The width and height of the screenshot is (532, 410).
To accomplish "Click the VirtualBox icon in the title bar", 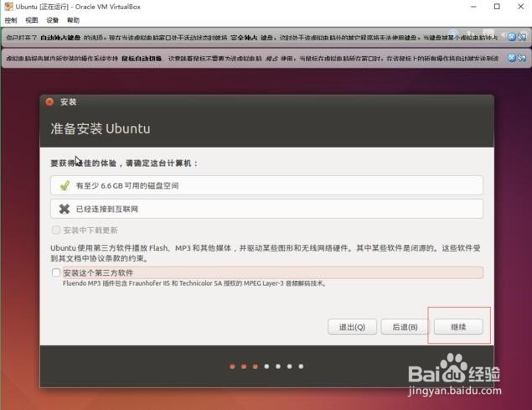I will 8,7.
